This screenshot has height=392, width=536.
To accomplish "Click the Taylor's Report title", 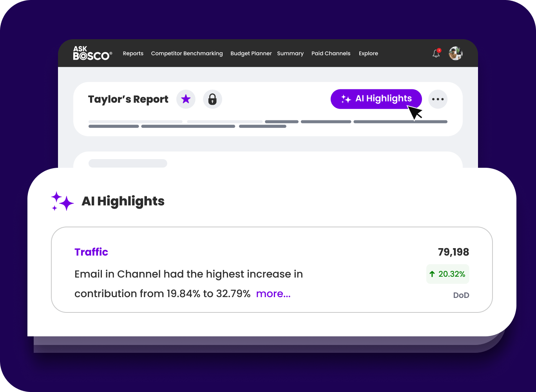I will [x=128, y=100].
